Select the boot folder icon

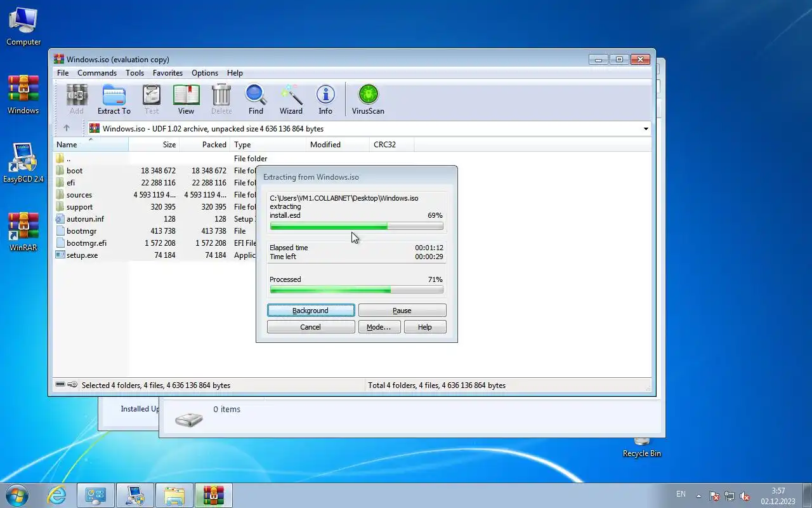pyautogui.click(x=60, y=171)
